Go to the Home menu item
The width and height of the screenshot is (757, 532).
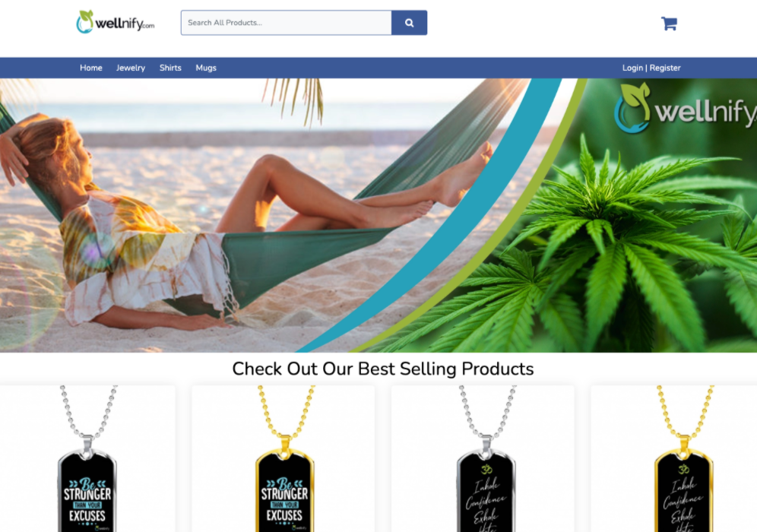[x=90, y=68]
